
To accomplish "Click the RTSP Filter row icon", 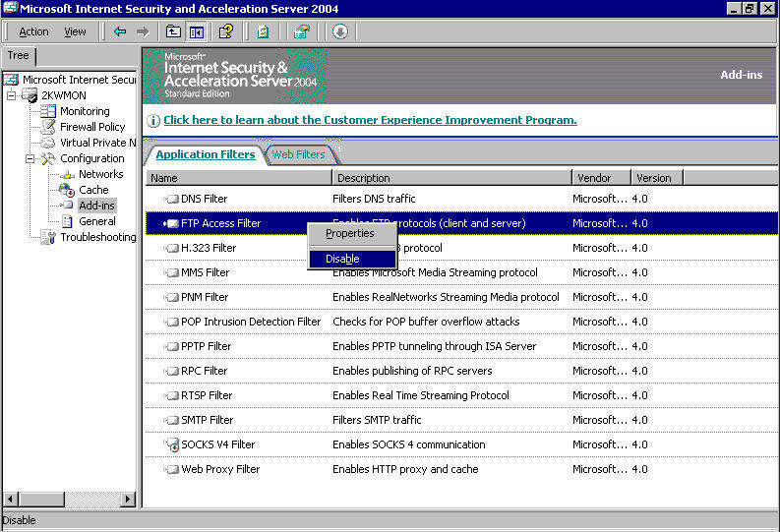I will 171,395.
